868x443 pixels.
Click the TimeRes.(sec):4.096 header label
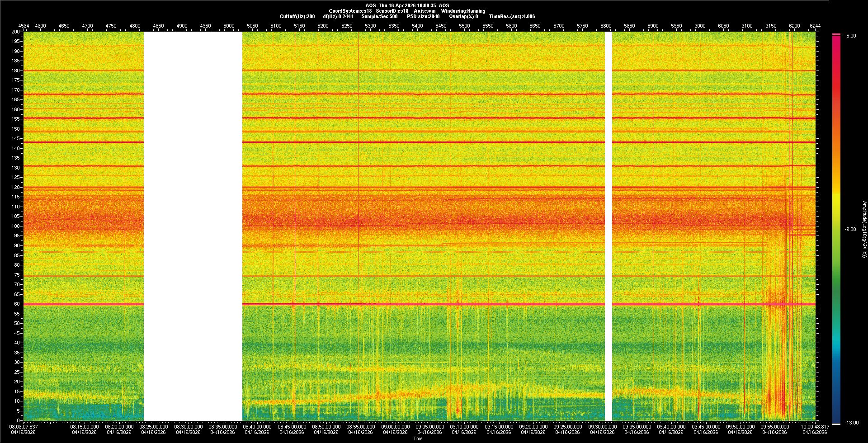click(512, 16)
